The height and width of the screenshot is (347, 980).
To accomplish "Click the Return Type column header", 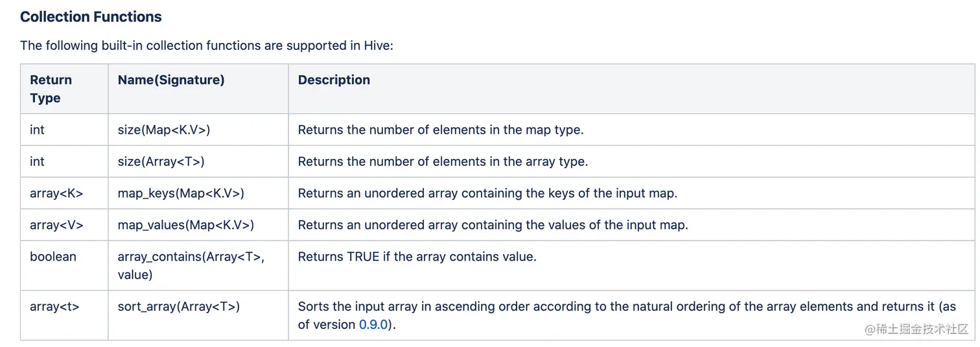I will [x=51, y=89].
